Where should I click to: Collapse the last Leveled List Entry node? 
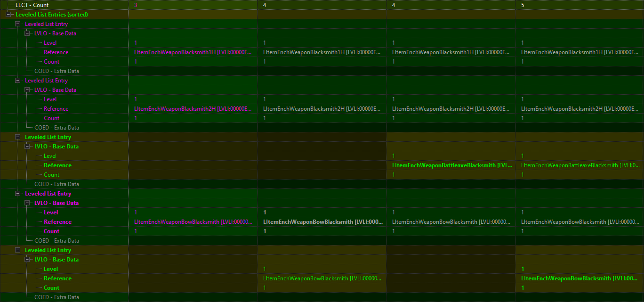(x=18, y=250)
